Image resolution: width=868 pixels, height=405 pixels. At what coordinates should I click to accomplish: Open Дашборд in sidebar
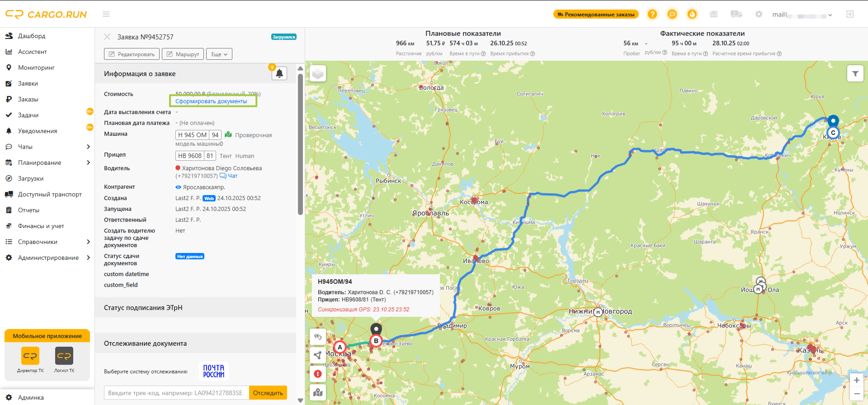(x=32, y=36)
